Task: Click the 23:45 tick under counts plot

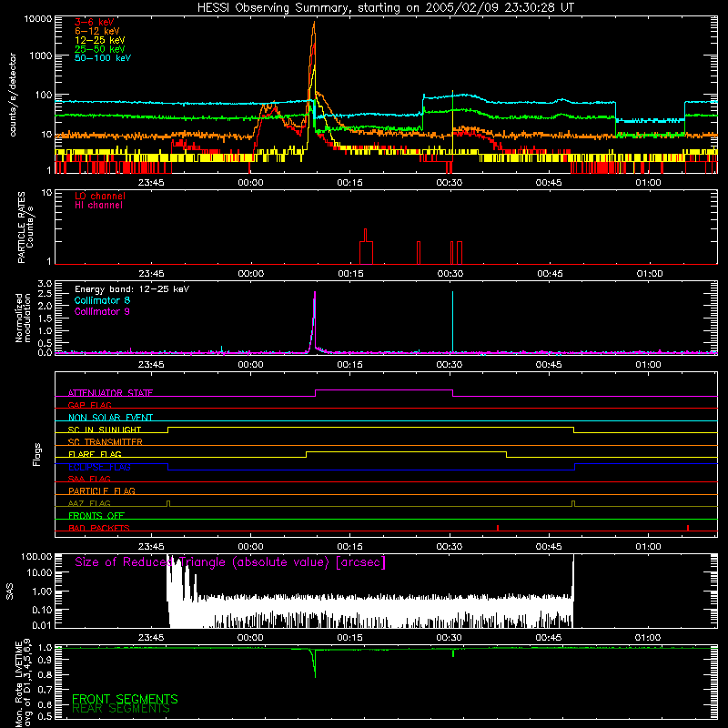Action: [151, 183]
